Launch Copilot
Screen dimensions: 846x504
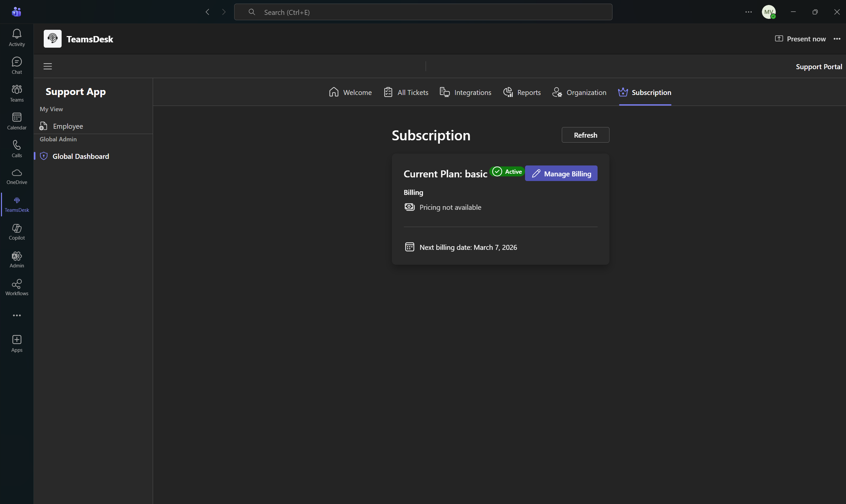coord(17,231)
